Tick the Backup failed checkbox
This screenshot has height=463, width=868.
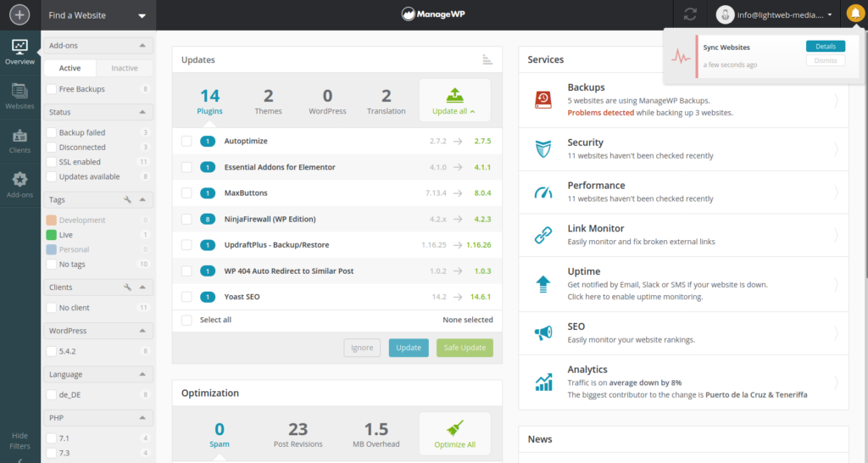52,133
